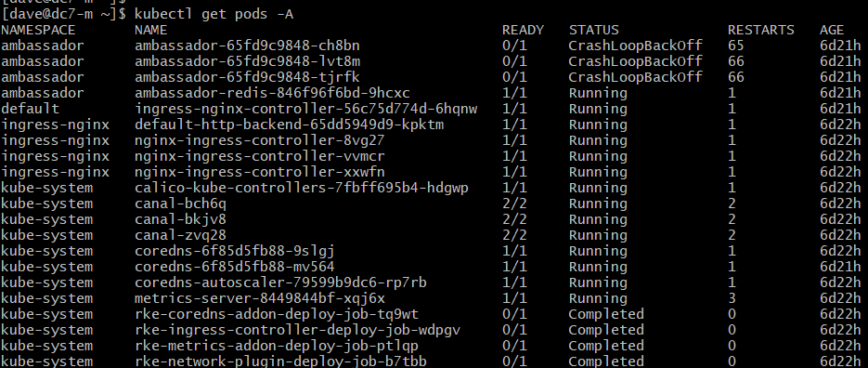This screenshot has height=368, width=868.
Task: Click restart count 2 for canal-bkjv8
Action: click(732, 219)
